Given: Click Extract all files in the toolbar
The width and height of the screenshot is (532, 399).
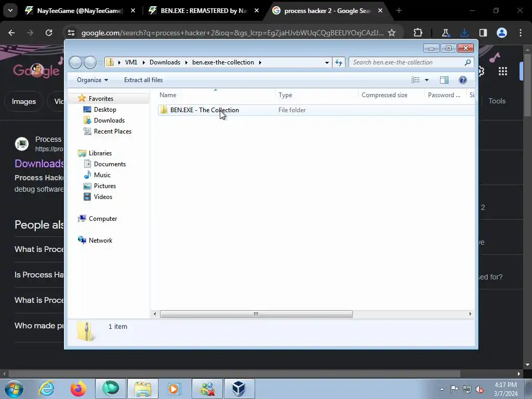Looking at the screenshot, I should 143,79.
